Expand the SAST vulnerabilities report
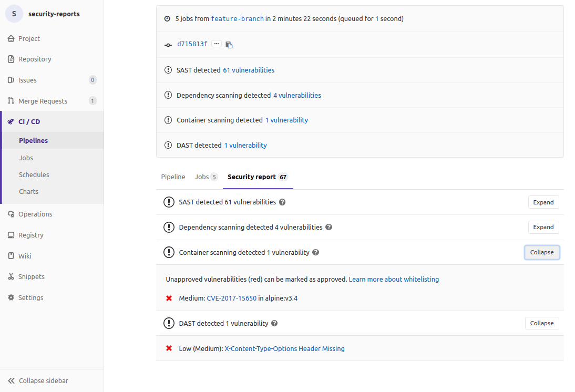This screenshot has height=392, width=575. coord(543,202)
